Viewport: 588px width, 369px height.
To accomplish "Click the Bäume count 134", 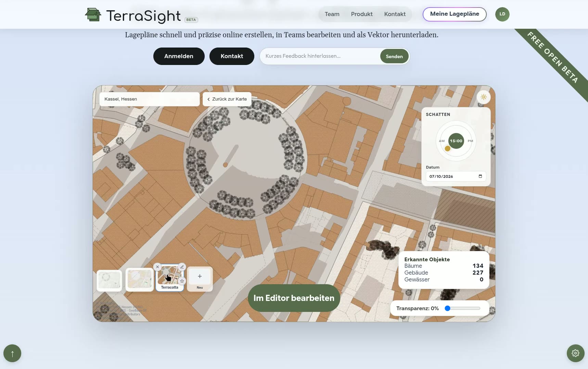I will 478,266.
